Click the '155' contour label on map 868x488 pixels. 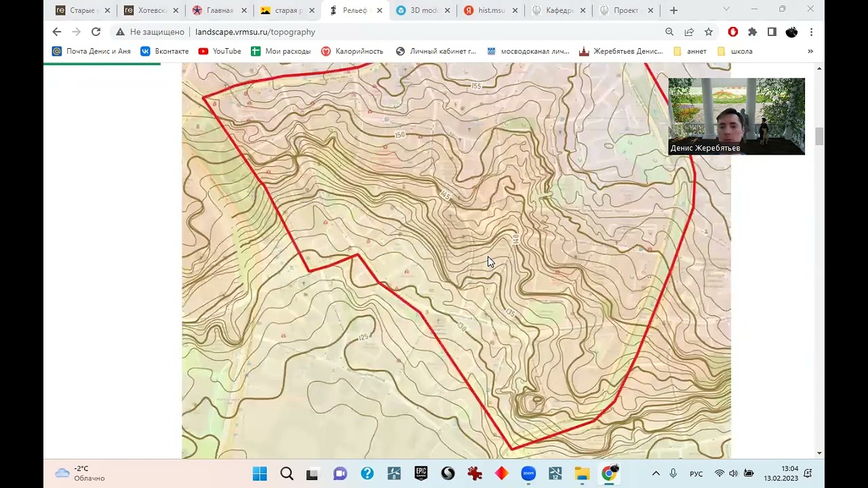click(476, 86)
